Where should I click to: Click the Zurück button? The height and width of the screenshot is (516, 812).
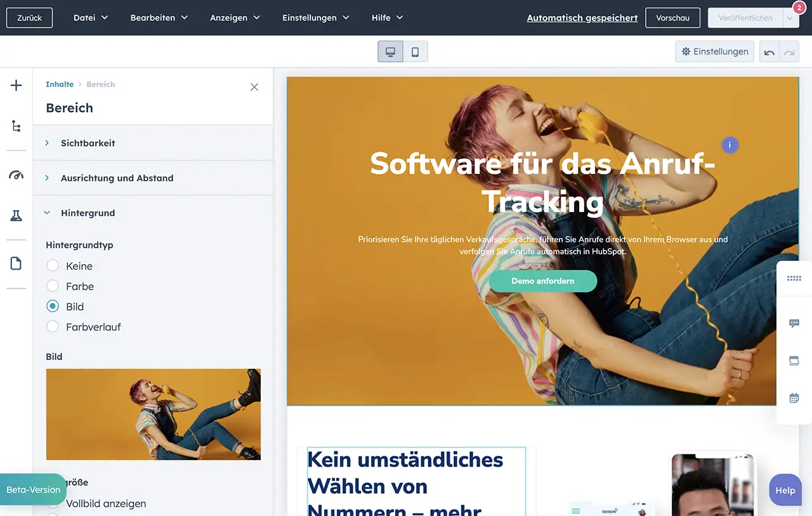pos(30,18)
